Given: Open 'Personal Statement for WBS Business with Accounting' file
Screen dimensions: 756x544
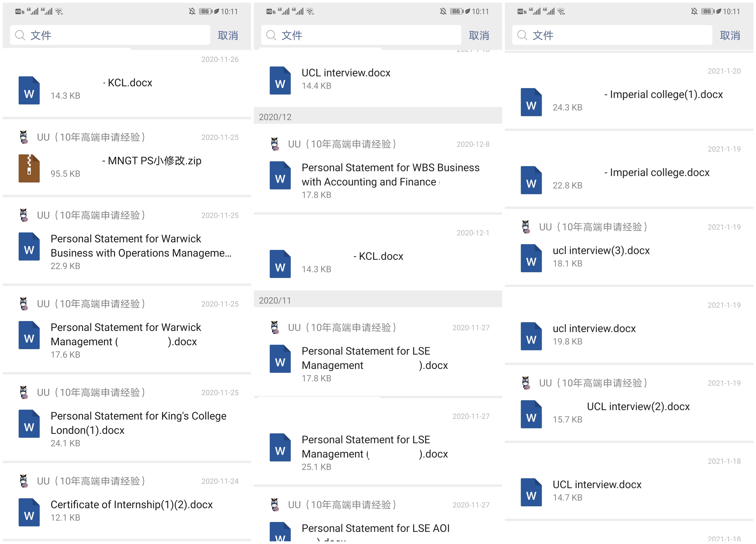Looking at the screenshot, I should pyautogui.click(x=391, y=175).
